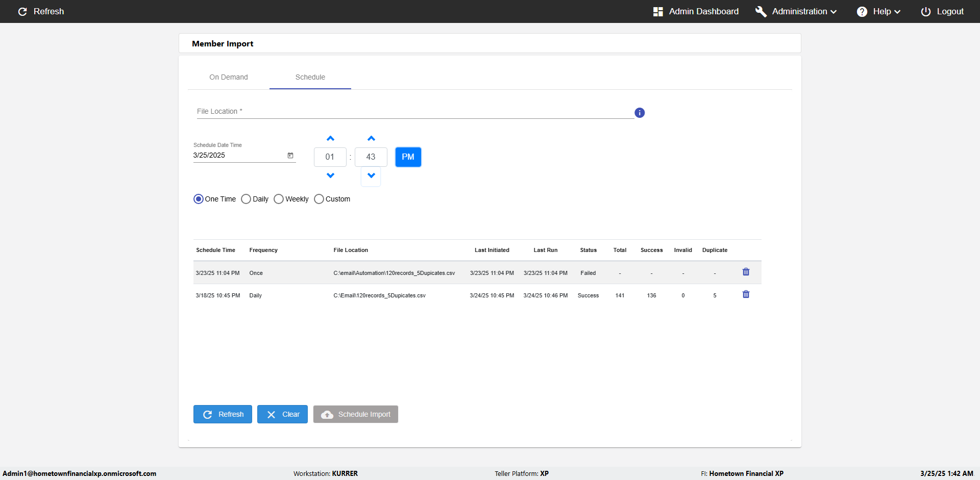Click the Failed status cell
980x480 pixels.
(588, 273)
